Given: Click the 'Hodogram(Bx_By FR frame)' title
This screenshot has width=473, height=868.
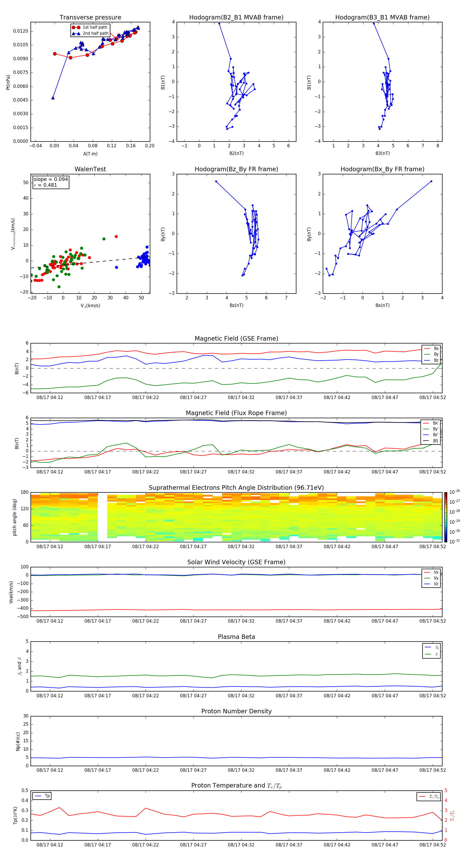Looking at the screenshot, I should (382, 169).
